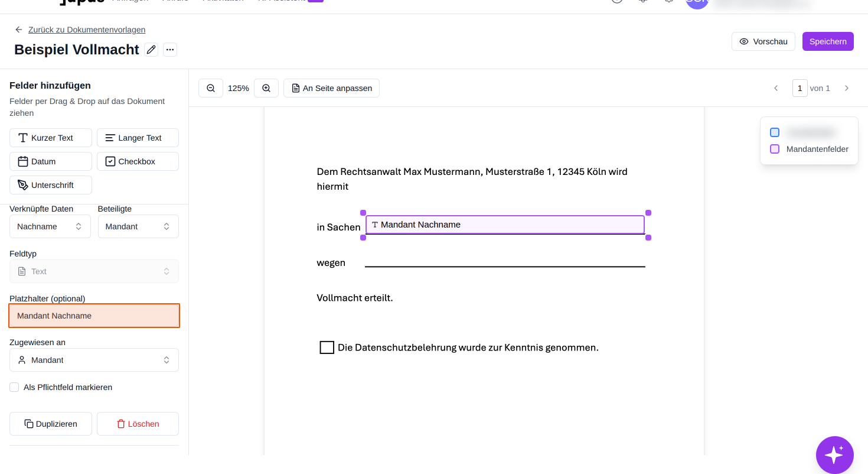The width and height of the screenshot is (868, 474).
Task: Click the text in Sachen
Action: tap(339, 228)
